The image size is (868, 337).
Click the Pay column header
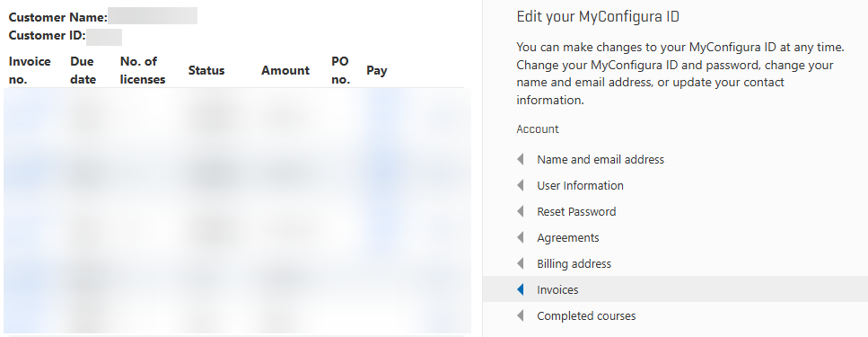[x=376, y=70]
